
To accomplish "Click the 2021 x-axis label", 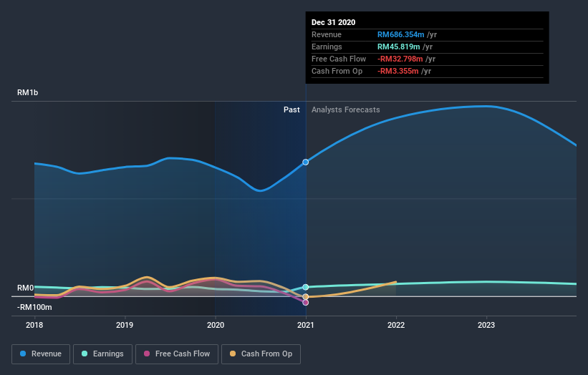I will (x=306, y=325).
